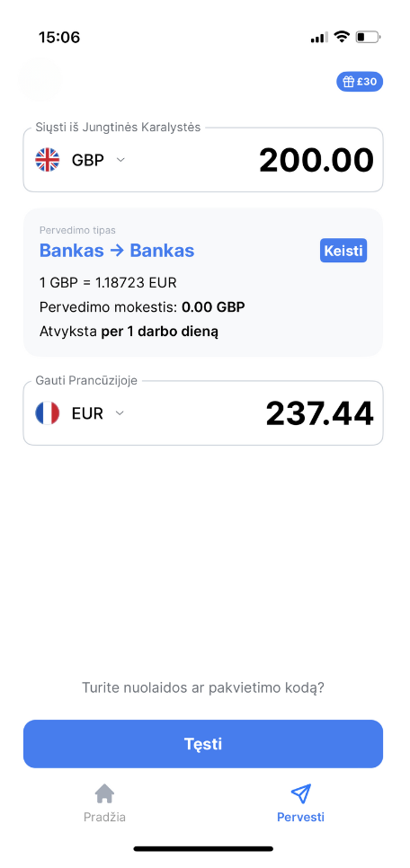Click the blue Tęsti button
Image resolution: width=410 pixels, height=868 pixels.
point(203,743)
